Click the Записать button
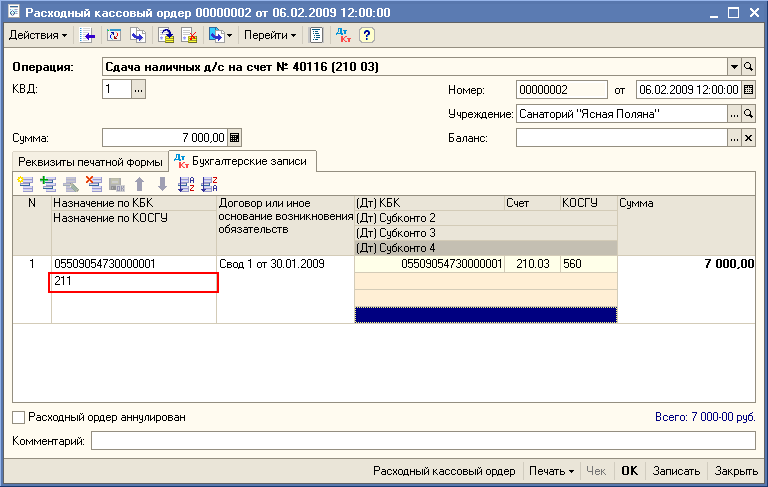 pos(676,471)
